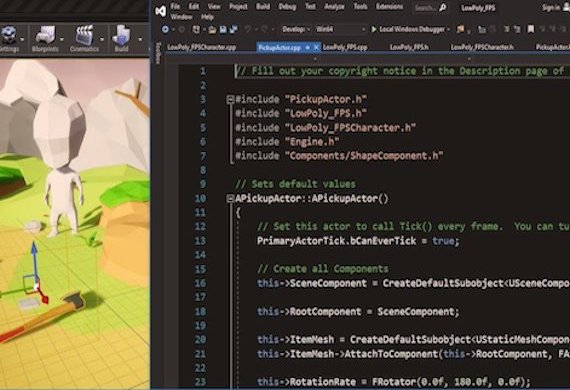Screen dimensions: 570x390
Task: Click the search magnifier icon
Action: pos(442,7)
